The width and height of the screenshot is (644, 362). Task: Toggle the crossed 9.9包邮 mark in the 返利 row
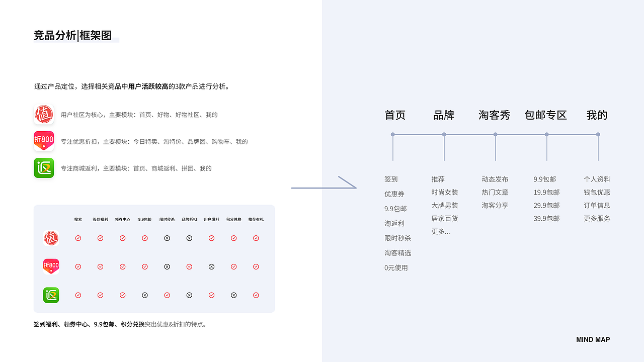(145, 295)
